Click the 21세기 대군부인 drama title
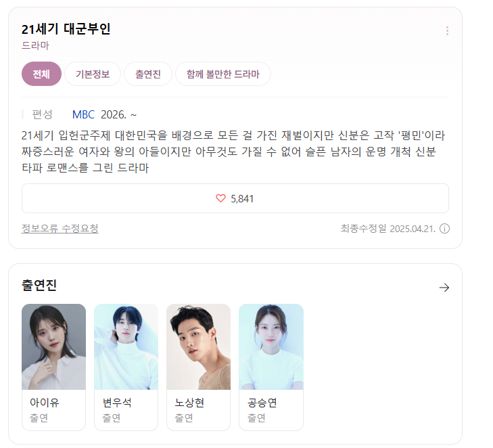The image size is (493, 448). tap(66, 29)
